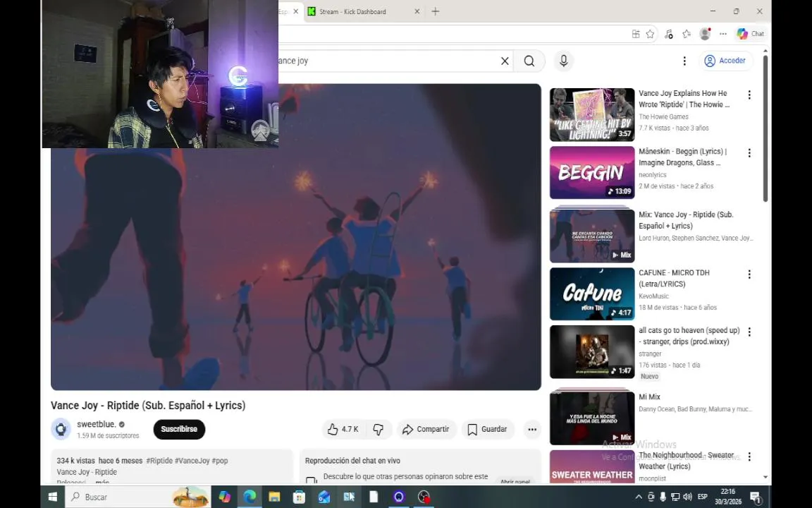Open browser split screen icon in address bar
Screen dimensions: 812x508
[x=635, y=34]
